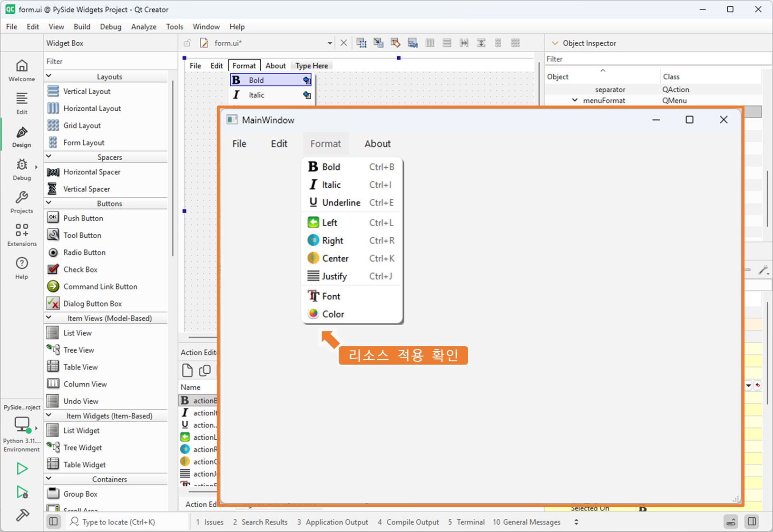Click the Lay Out Horizontally icon
773x532 pixels.
pyautogui.click(x=430, y=43)
